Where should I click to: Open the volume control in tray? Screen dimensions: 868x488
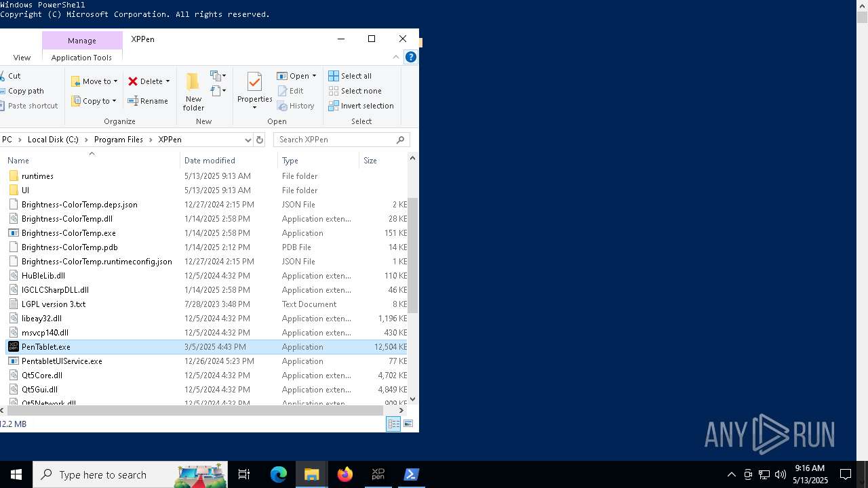click(x=781, y=474)
